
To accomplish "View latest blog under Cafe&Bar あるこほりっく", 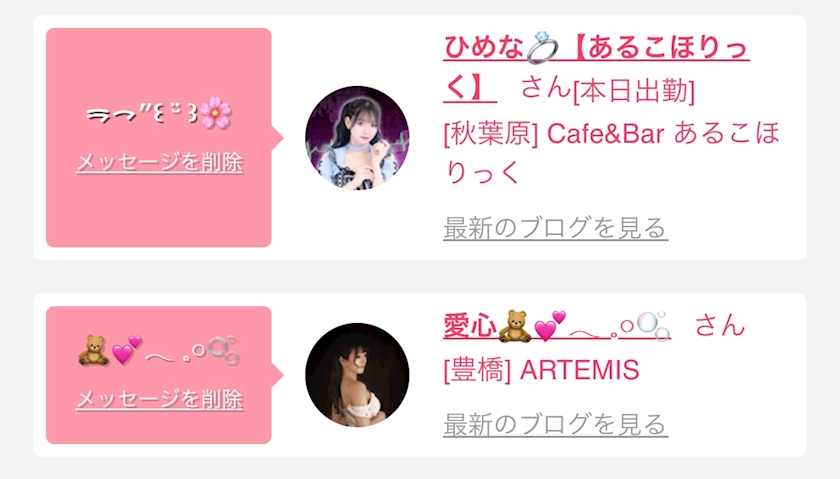I will tap(556, 228).
